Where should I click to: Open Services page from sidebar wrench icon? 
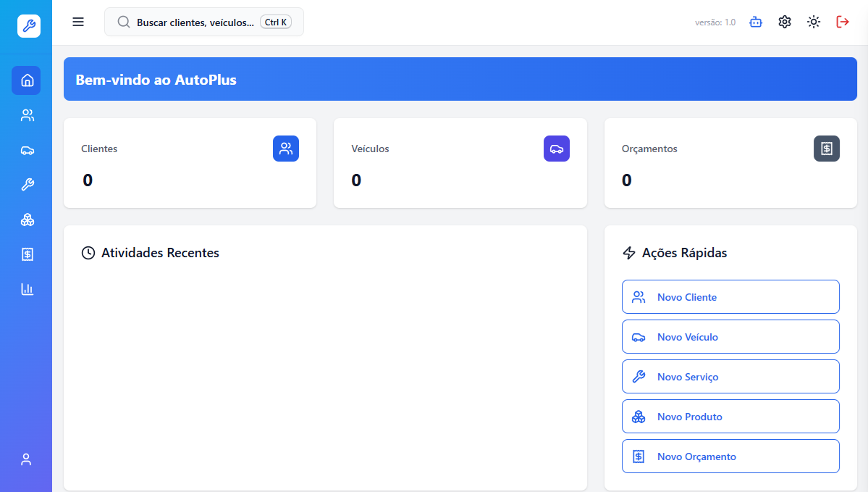tap(28, 185)
